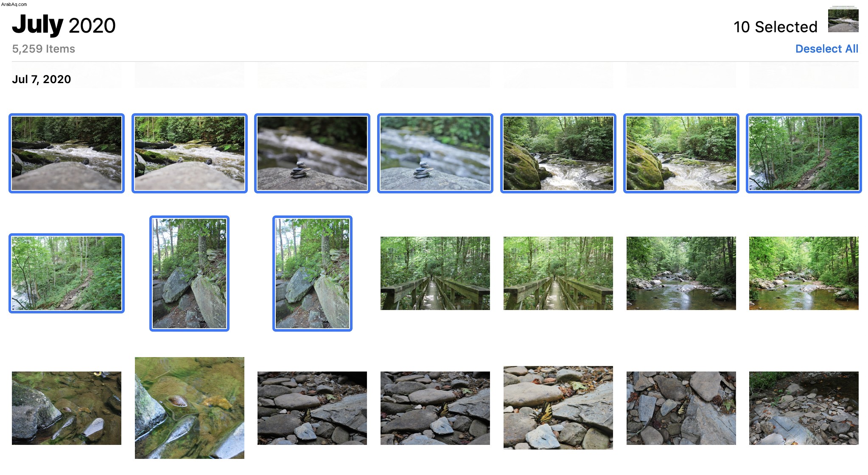
Task: Deselect the second tall portrait rock slab photo
Action: pyautogui.click(x=312, y=274)
